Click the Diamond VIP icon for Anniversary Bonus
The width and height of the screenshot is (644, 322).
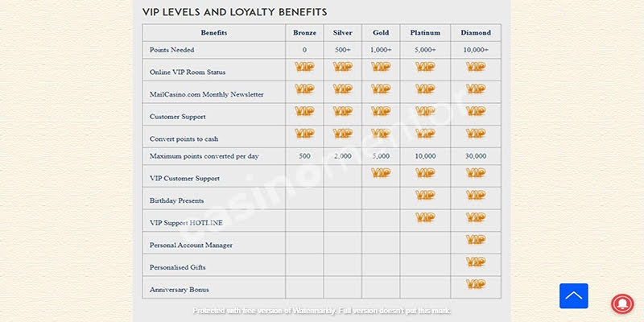[x=476, y=284]
